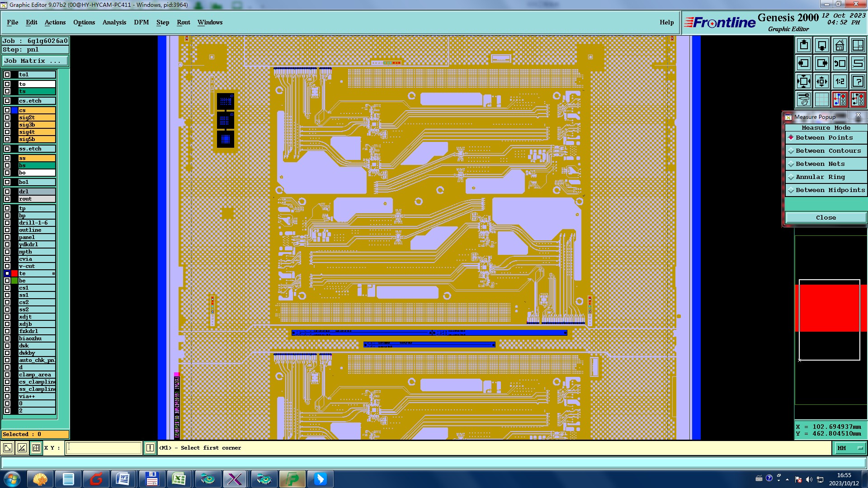Click Close in the Measure Popup
The image size is (868, 488).
pos(826,218)
